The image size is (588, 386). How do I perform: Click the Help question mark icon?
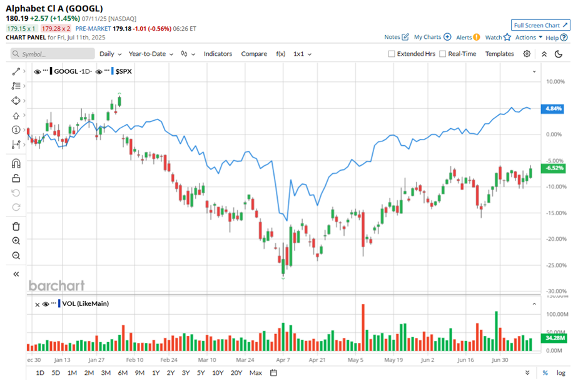point(564,38)
